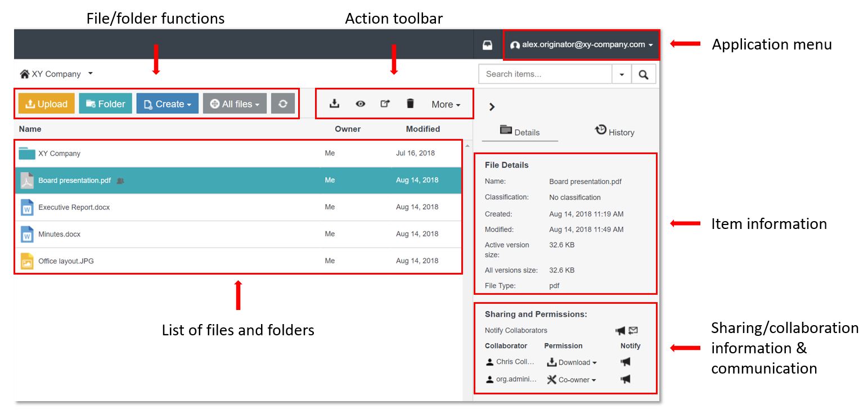Sort list by Owner column header
The image size is (868, 418).
348,129
